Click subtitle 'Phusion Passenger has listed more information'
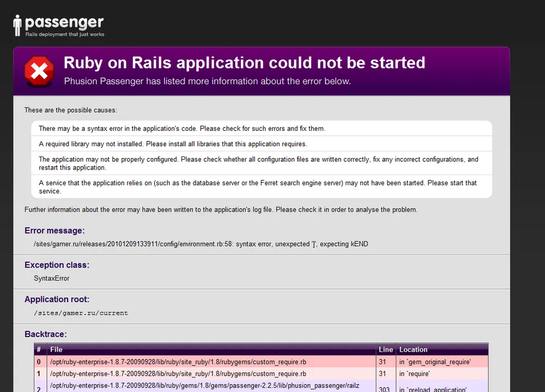The image size is (545, 392). pos(208,81)
